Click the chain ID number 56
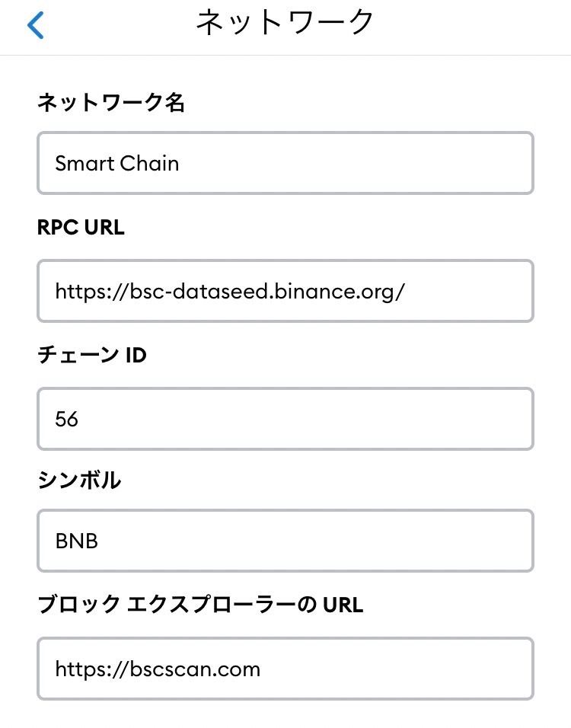 [x=67, y=419]
